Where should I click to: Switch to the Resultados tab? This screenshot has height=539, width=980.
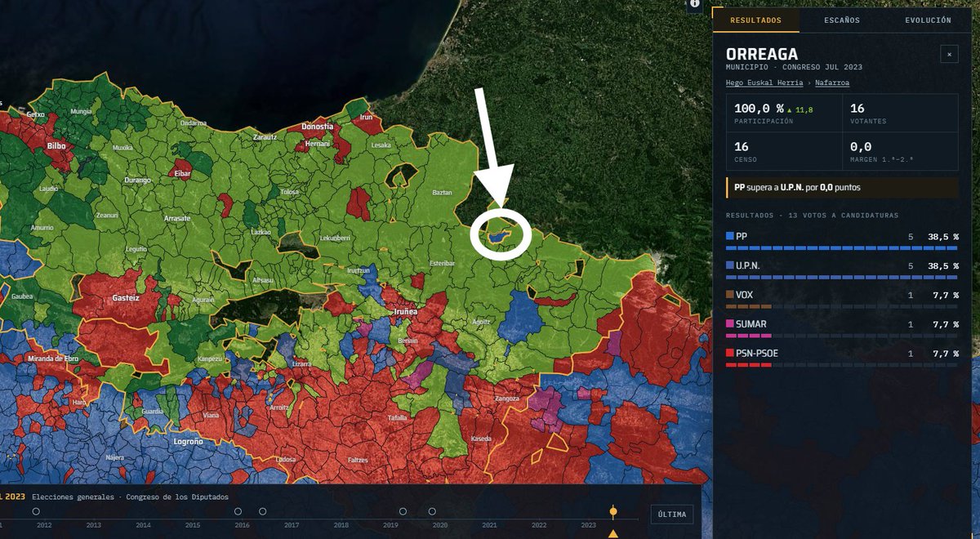coord(756,20)
